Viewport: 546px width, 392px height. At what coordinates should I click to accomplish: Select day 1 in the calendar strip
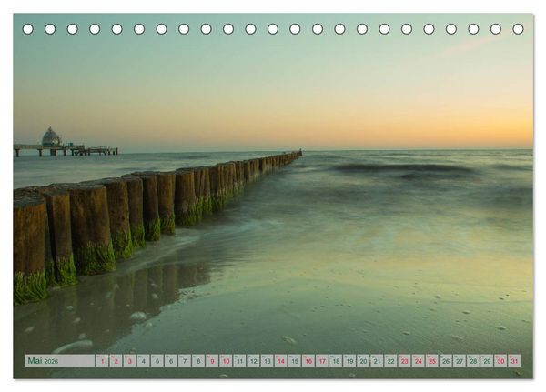pyautogui.click(x=102, y=361)
